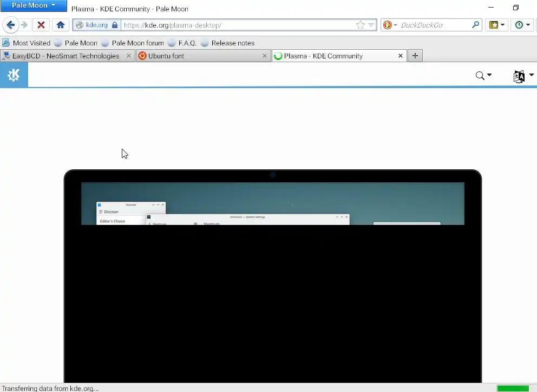Open the kde.org site identity button
Viewport: 537px width, 392px height.
tap(97, 25)
